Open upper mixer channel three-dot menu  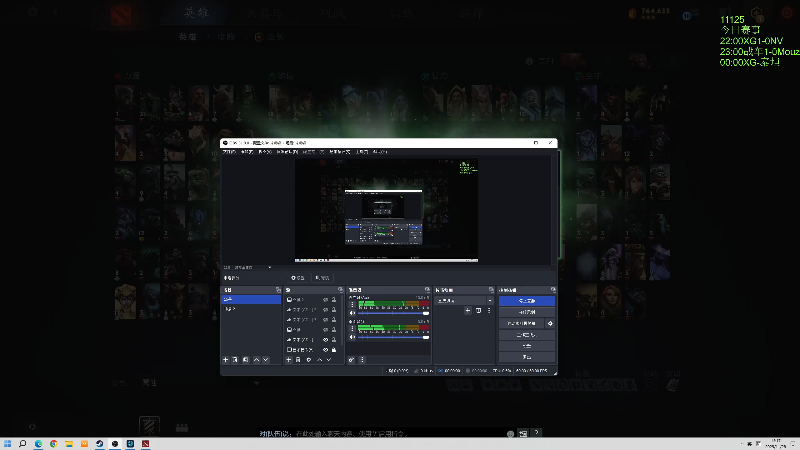pyautogui.click(x=352, y=305)
